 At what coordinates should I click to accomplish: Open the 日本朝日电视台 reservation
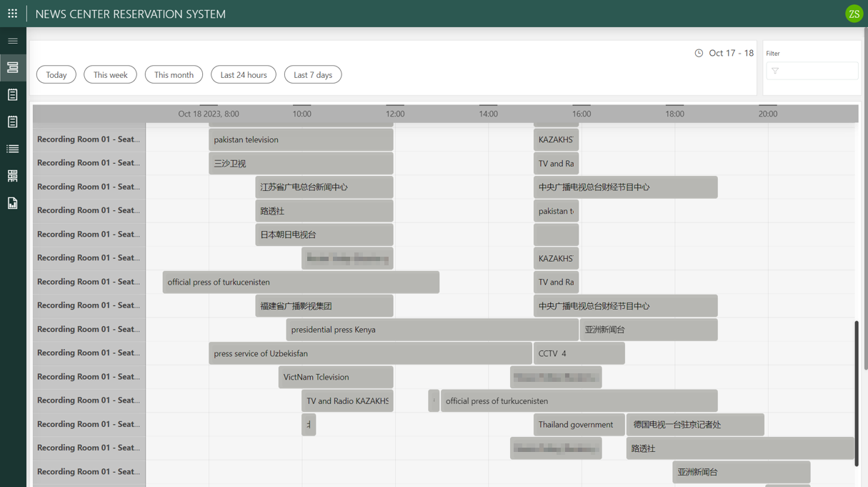[x=324, y=235]
